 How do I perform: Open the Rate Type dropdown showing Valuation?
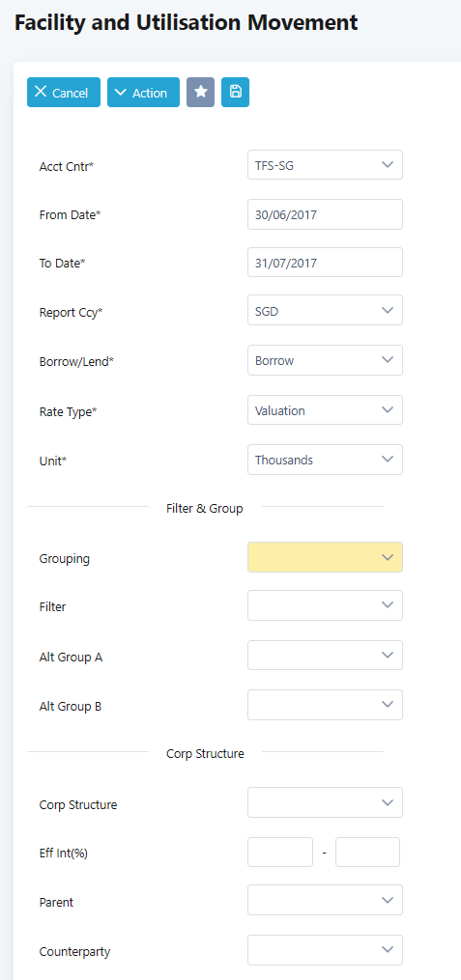point(326,410)
